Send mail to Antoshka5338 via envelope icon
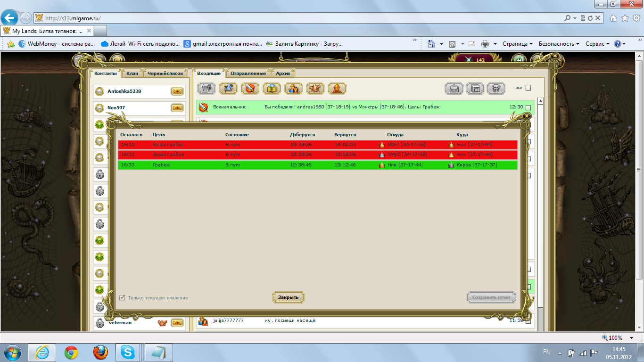 point(177,91)
